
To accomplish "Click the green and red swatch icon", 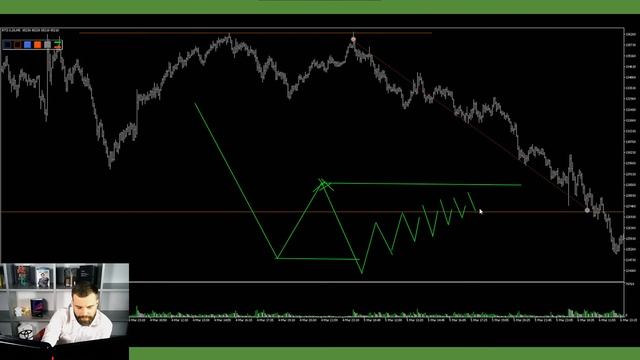I will [x=58, y=44].
